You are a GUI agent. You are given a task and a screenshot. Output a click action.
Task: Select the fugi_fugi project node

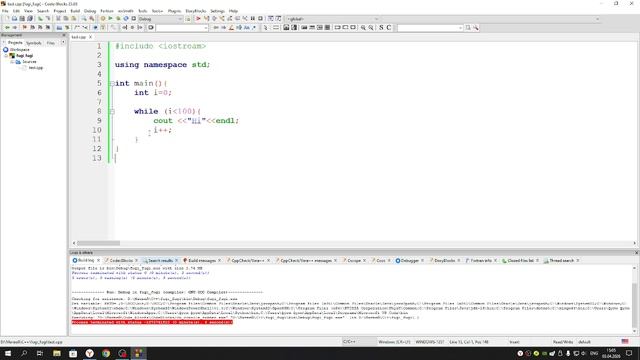pos(24,56)
